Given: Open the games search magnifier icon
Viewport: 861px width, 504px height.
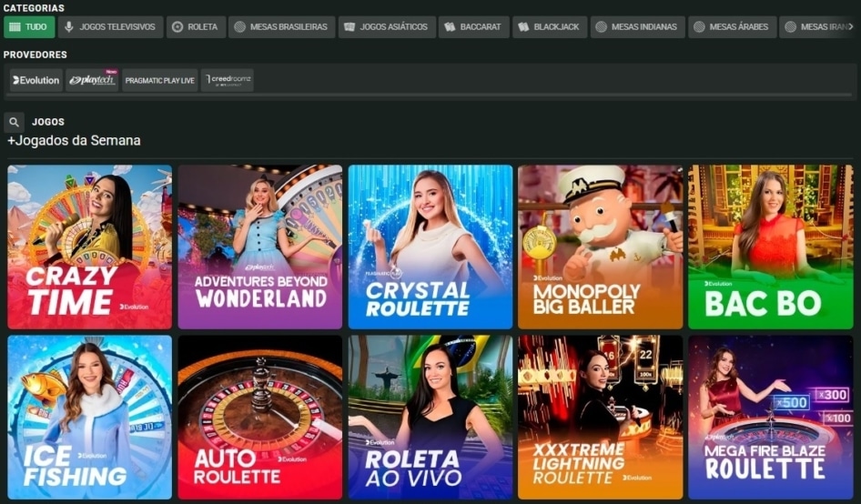Looking at the screenshot, I should (15, 123).
